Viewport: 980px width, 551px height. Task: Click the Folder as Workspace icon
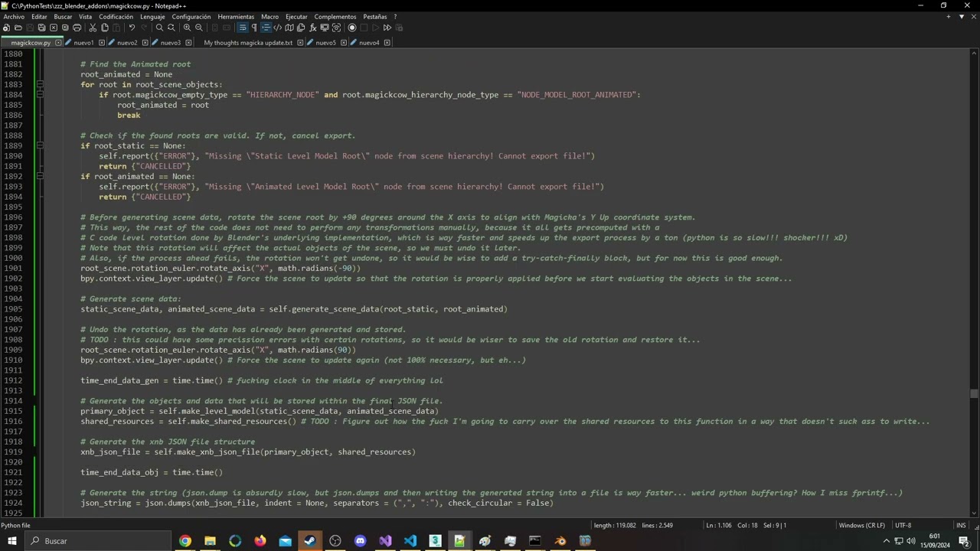tap(325, 28)
